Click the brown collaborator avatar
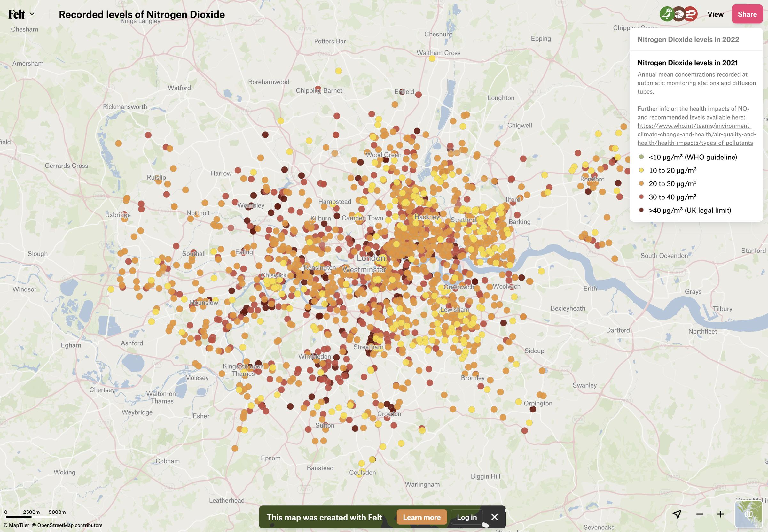This screenshot has width=768, height=532. coord(678,14)
